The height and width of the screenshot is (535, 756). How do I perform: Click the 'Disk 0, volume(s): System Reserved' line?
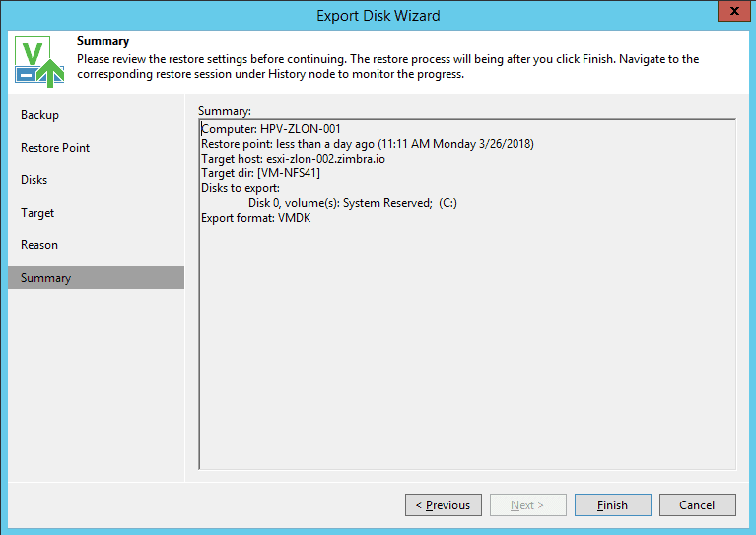(x=353, y=203)
